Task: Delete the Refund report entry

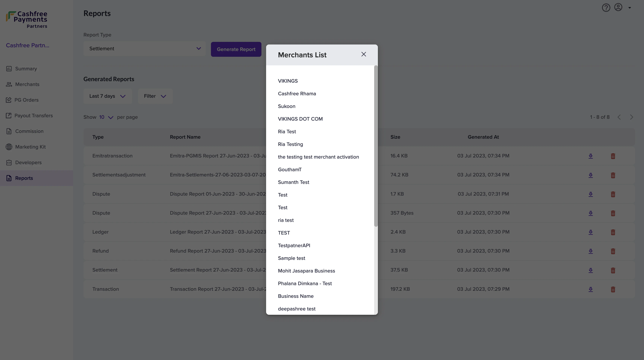Action: pyautogui.click(x=613, y=251)
